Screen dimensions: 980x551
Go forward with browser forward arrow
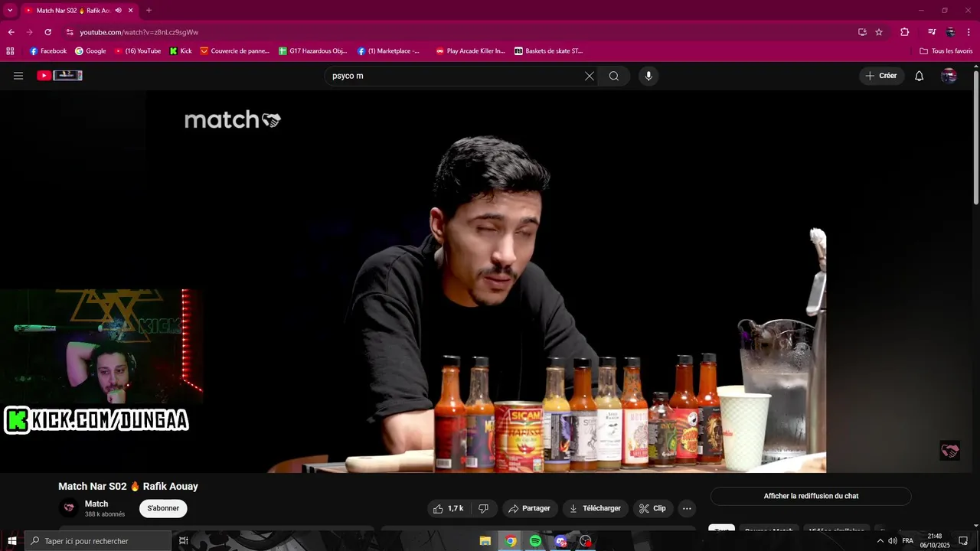(29, 32)
